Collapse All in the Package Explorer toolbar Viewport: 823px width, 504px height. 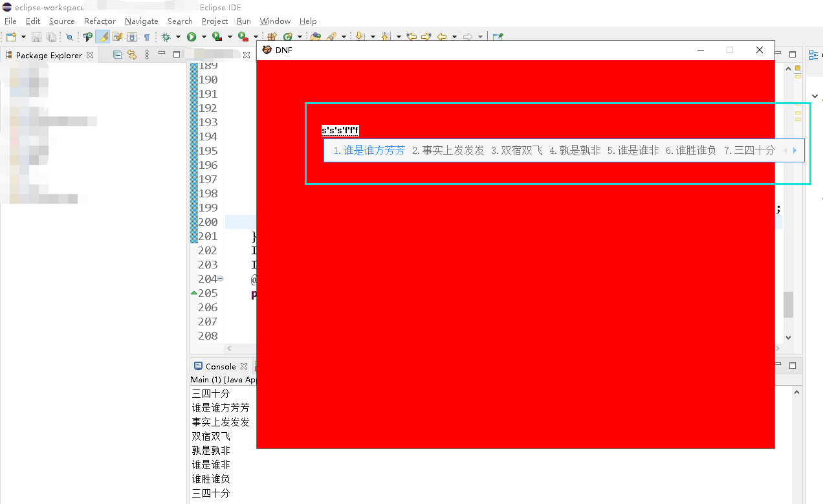coord(117,54)
